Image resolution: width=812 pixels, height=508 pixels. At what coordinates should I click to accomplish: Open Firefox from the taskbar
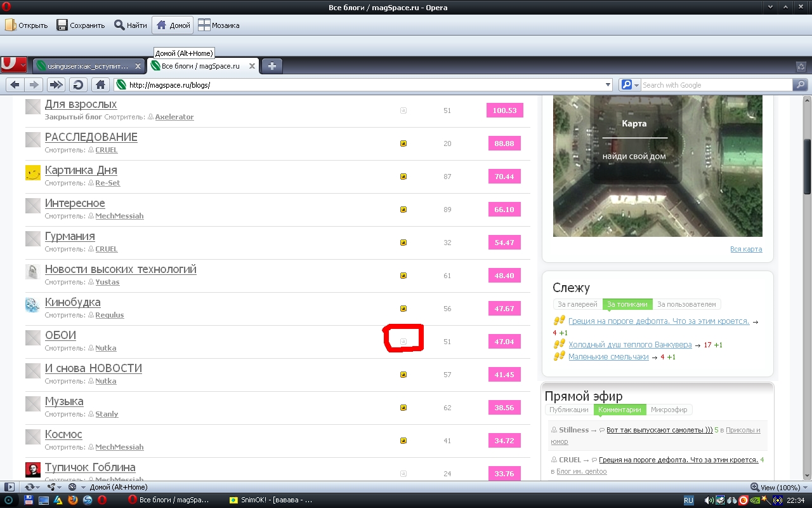pyautogui.click(x=73, y=500)
